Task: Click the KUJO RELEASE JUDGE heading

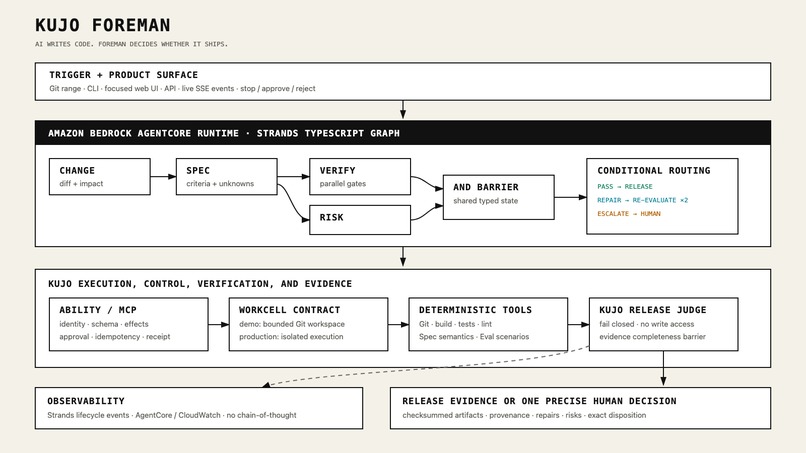Action: tap(653, 310)
